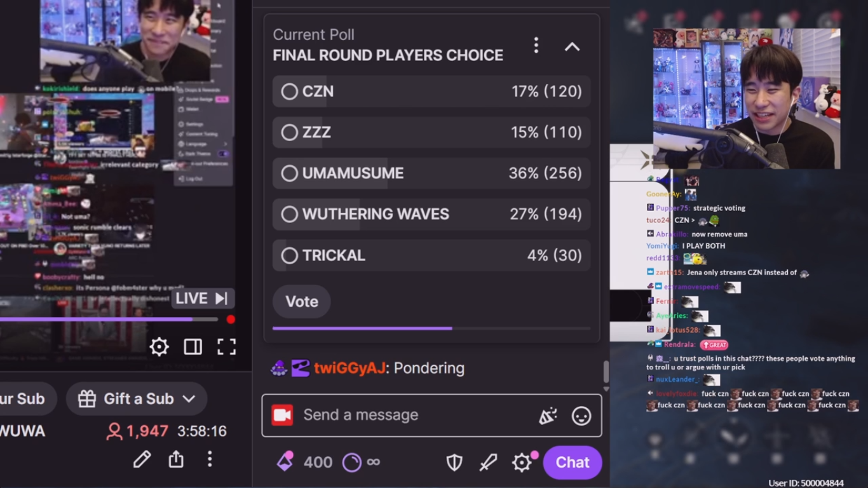
Task: Choose UMAMUSUME in the poll
Action: (431, 173)
